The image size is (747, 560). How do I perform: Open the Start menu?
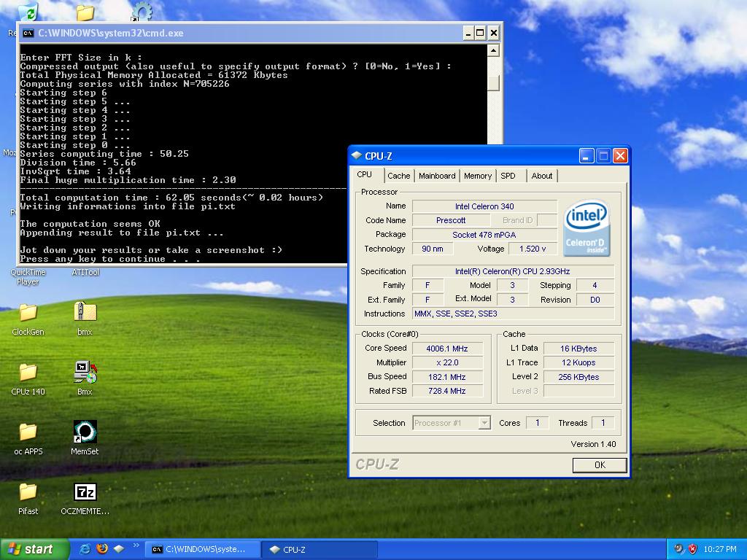pyautogui.click(x=34, y=549)
